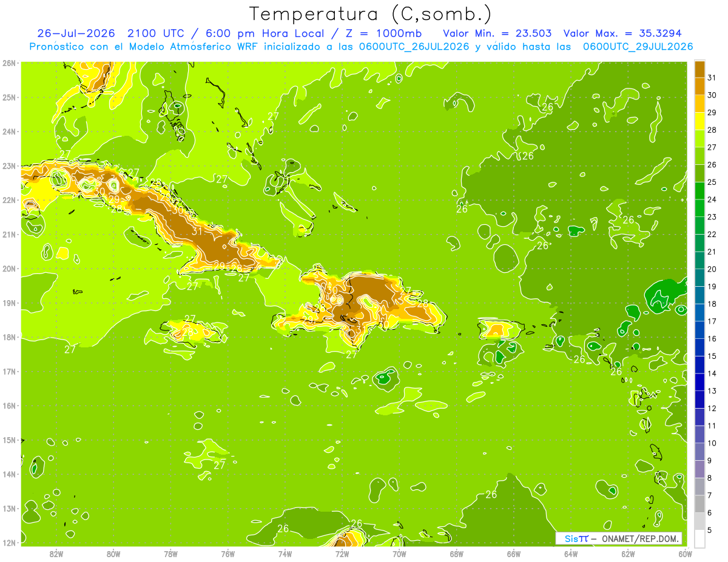Click the 'SisTT - ONAMET/REP.DOM.' credit label
Viewport: 728px width, 562px height.
pos(619,538)
